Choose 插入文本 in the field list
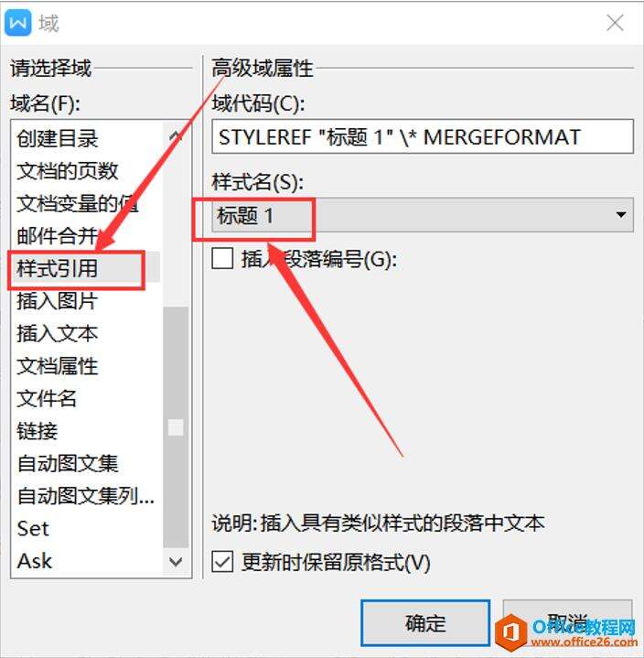The image size is (644, 658). point(86,333)
